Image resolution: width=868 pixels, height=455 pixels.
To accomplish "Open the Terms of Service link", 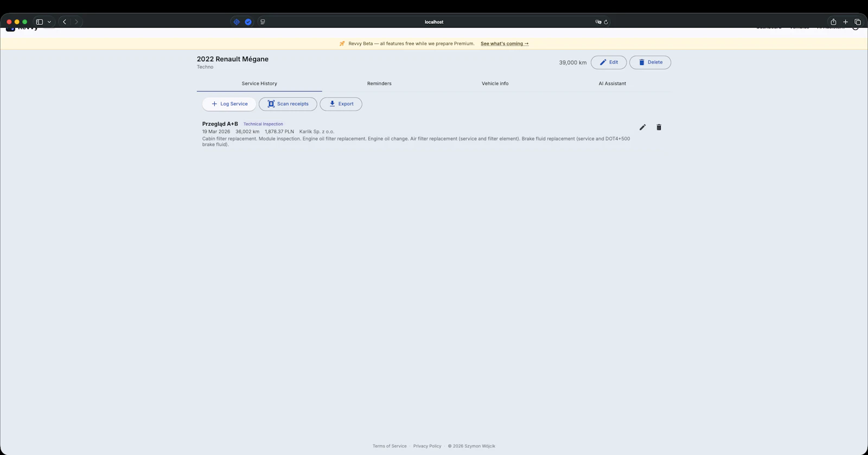I will pos(390,446).
